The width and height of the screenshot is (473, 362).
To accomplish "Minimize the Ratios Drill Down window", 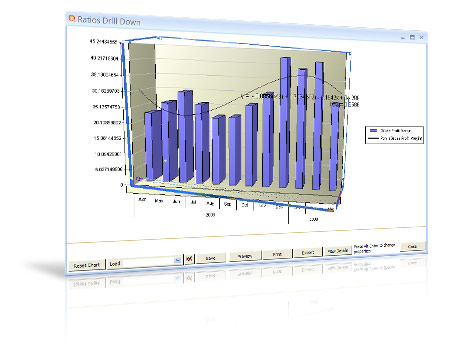I will (x=403, y=37).
